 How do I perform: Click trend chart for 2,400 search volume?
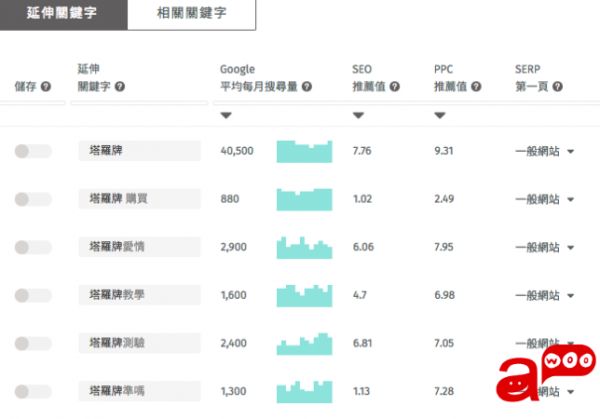click(304, 344)
